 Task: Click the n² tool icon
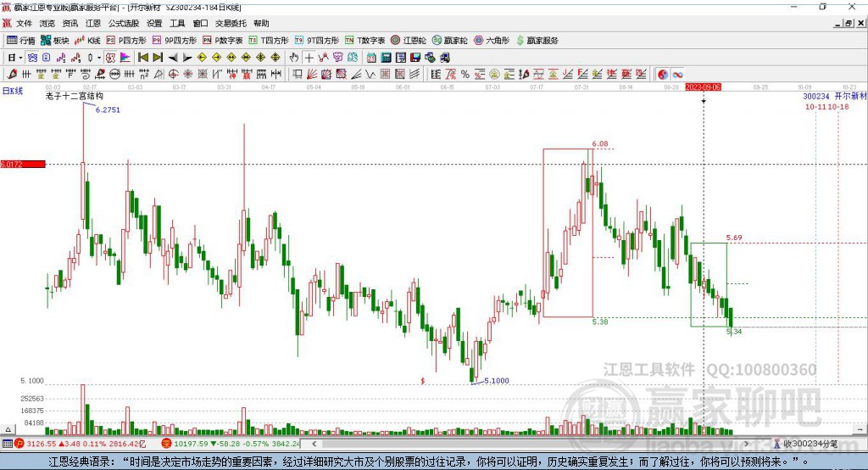(144, 75)
